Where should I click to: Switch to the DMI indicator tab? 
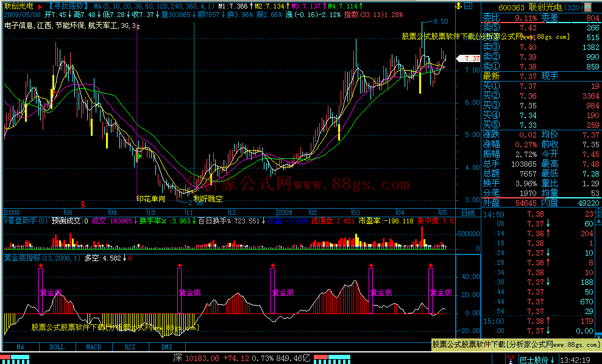click(166, 347)
